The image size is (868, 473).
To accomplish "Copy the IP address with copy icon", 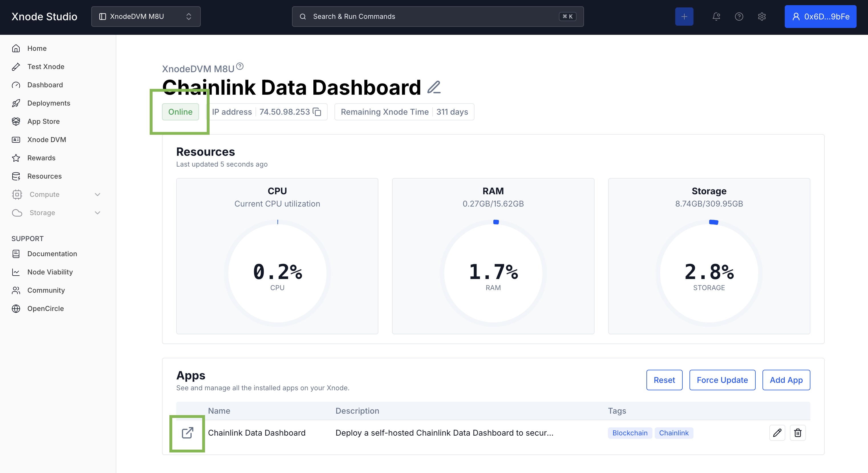I will (x=317, y=112).
